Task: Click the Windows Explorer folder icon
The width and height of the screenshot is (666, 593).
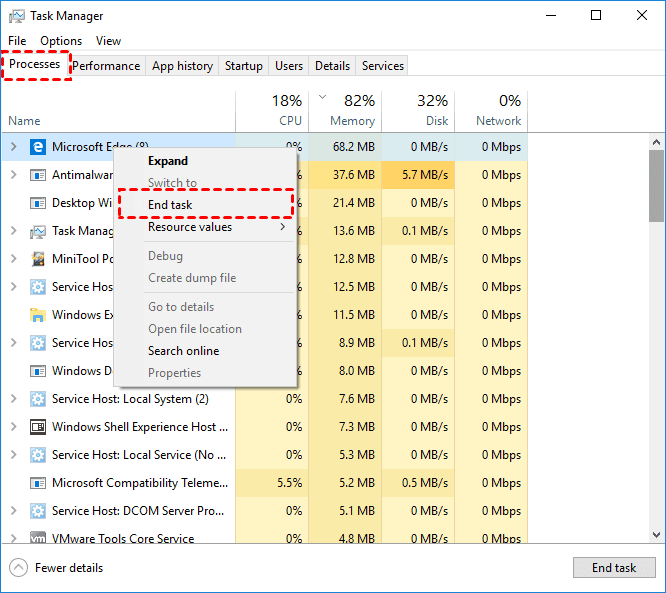Action: [38, 315]
